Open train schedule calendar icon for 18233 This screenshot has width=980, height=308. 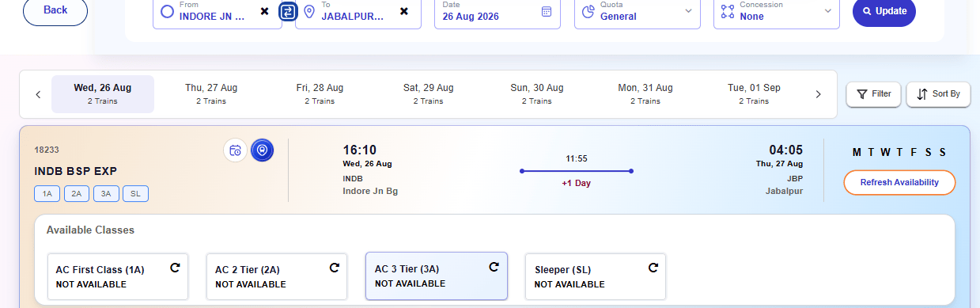coord(235,150)
